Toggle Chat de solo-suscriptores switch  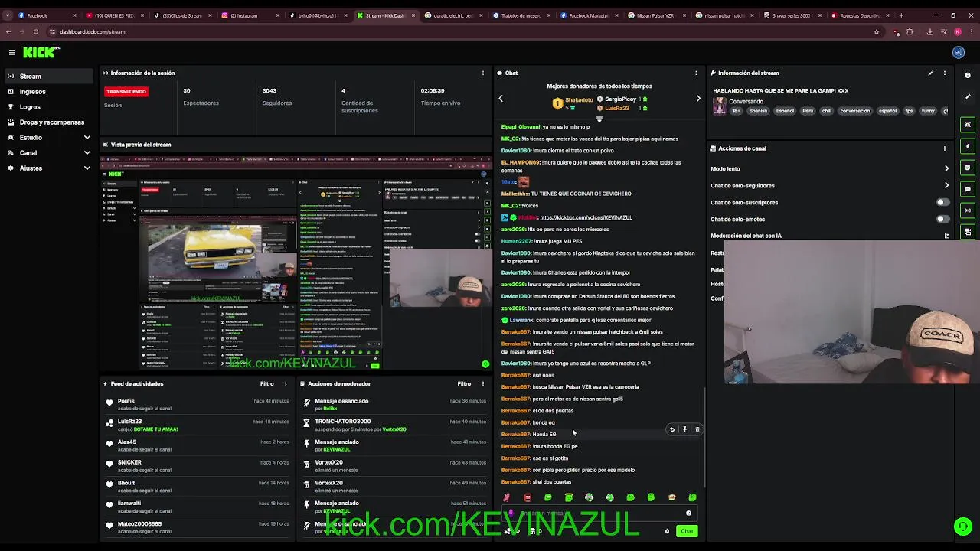[x=942, y=202]
